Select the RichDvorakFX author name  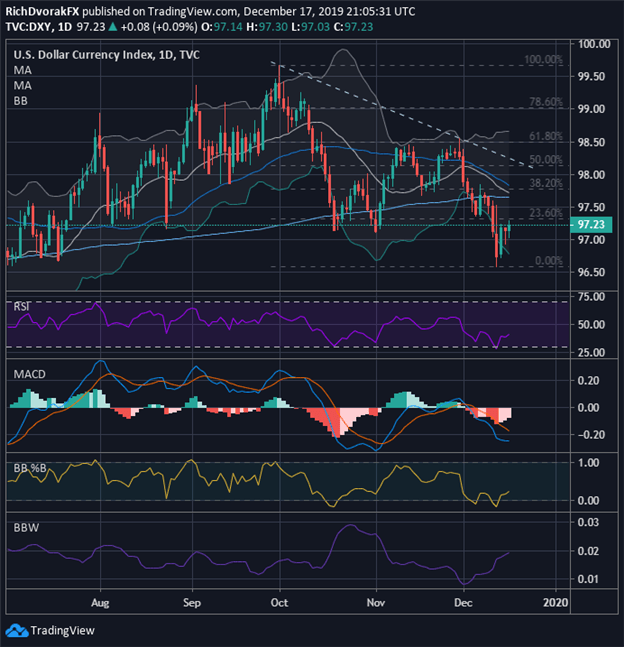click(42, 12)
